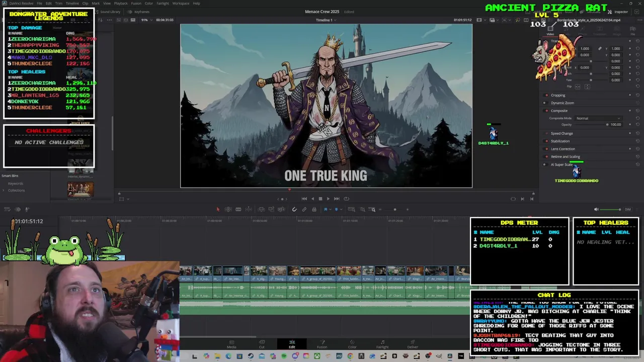644x362 pixels.
Task: Toggle the Cropping section enable switch
Action: click(x=546, y=95)
